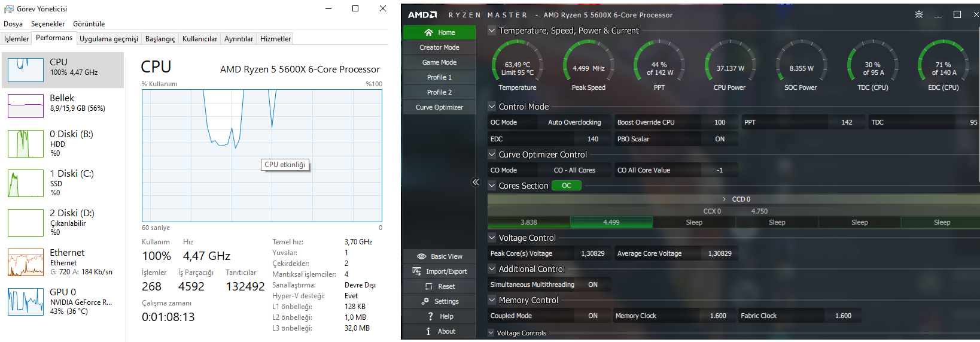Screen dimensions: 980x342
Task: Switch to the Ayrıntılar tab
Action: pyautogui.click(x=239, y=39)
